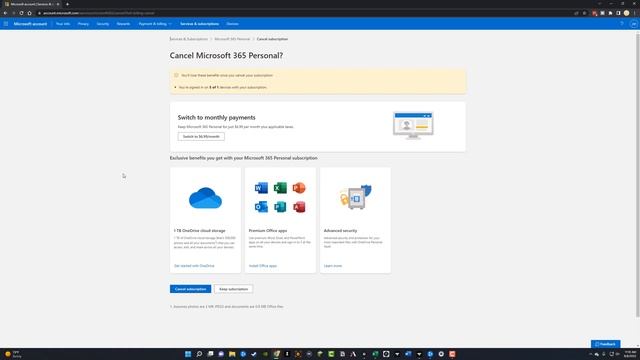Open the account profile avatar in header

[x=633, y=24]
